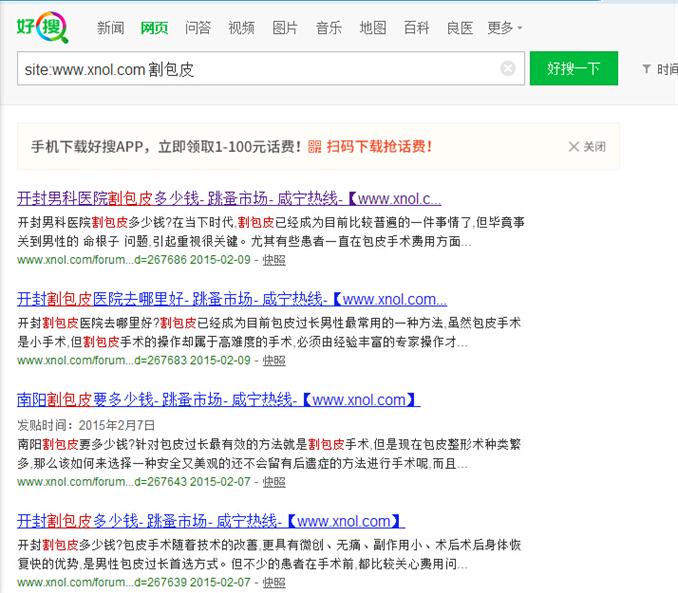Expand the 更多 dropdown
678x593 pixels.
tap(505, 28)
